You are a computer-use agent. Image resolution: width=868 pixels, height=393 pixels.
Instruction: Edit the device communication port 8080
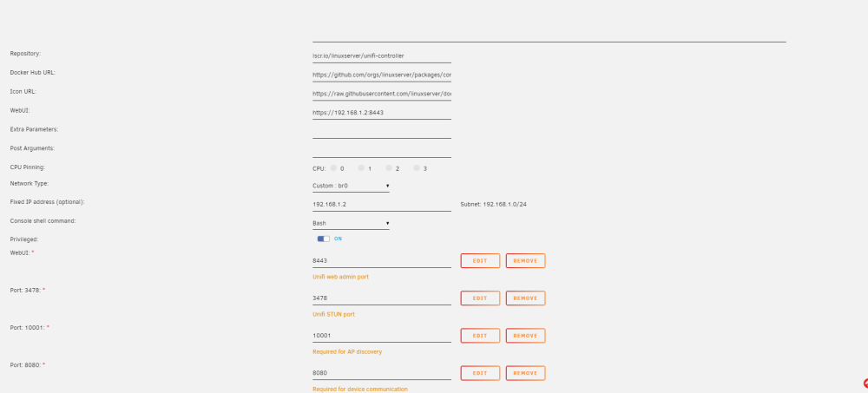coord(480,373)
